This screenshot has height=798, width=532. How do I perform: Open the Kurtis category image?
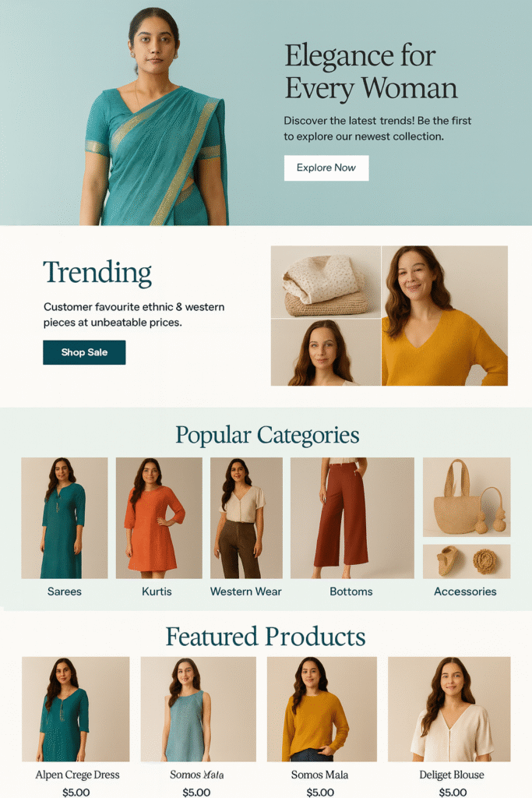[x=159, y=517]
